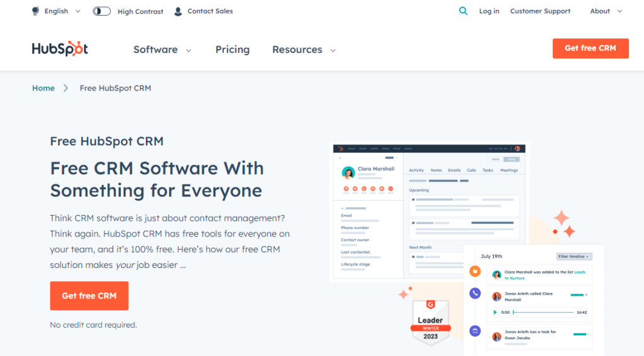Go to the Pricing page
Screen dimensions: 644x356
click(x=232, y=50)
